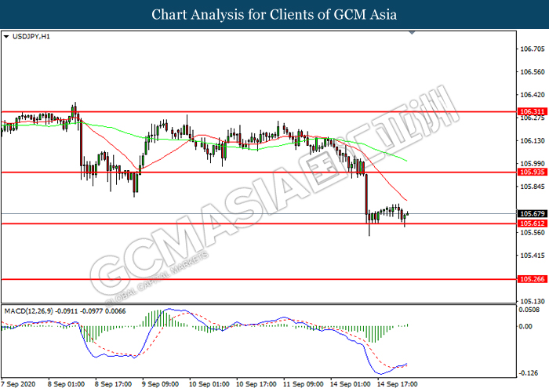Click the 106.705 price axis value

(x=533, y=49)
